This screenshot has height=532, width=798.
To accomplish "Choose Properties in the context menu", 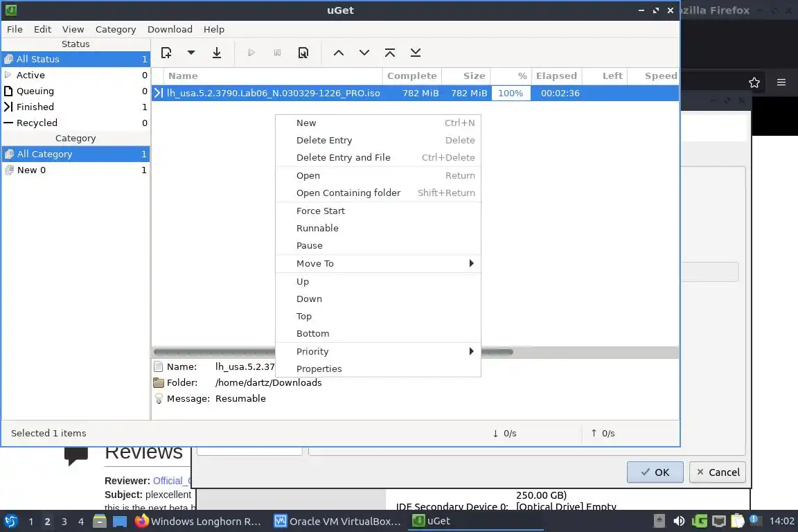I will click(x=378, y=369).
